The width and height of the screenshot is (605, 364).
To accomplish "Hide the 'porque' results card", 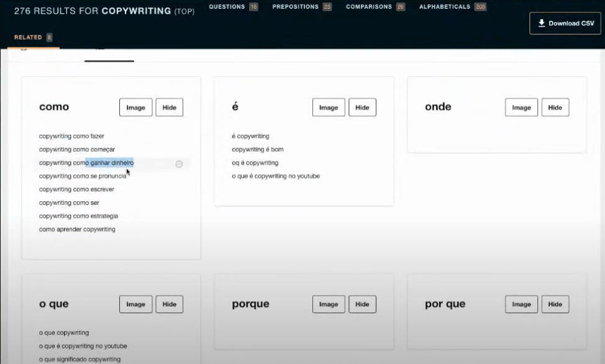I will pyautogui.click(x=362, y=304).
